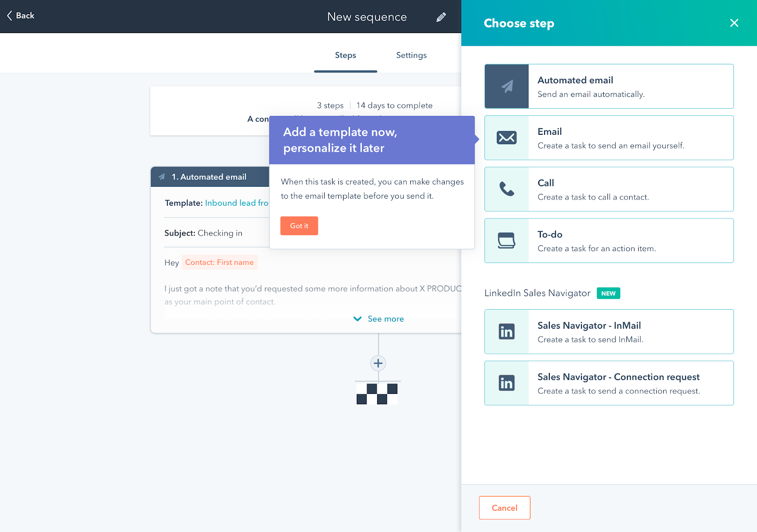The height and width of the screenshot is (532, 757).
Task: Click the LinkedIn icon for Connection request
Action: 507,383
